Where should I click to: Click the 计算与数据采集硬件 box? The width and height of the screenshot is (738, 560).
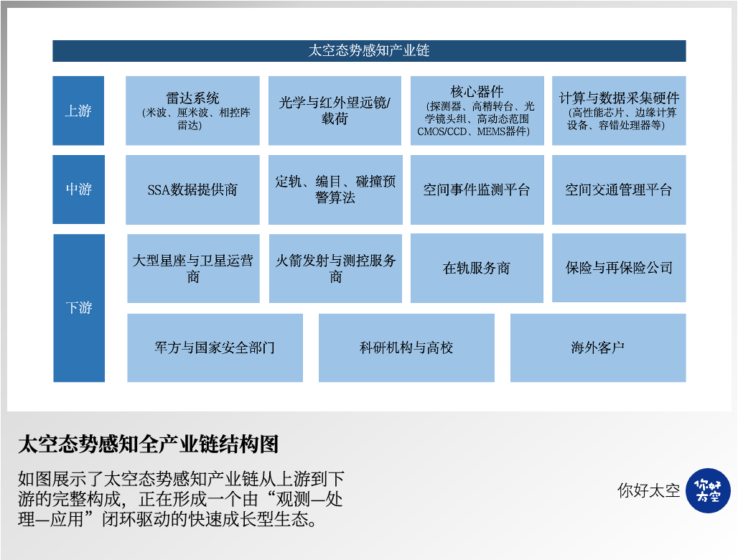618,111
